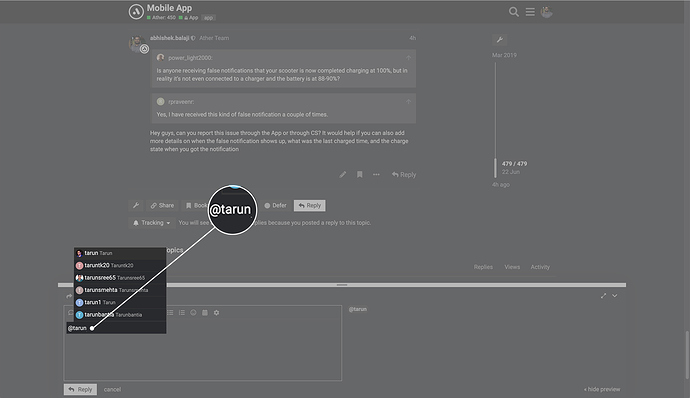Image resolution: width=690 pixels, height=398 pixels.
Task: Click the edit pencil icon on post
Action: (343, 174)
